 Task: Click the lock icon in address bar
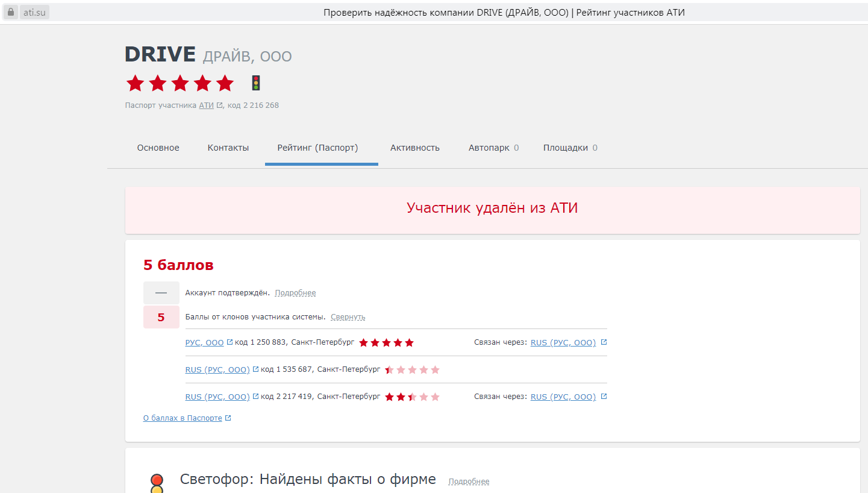(x=11, y=12)
